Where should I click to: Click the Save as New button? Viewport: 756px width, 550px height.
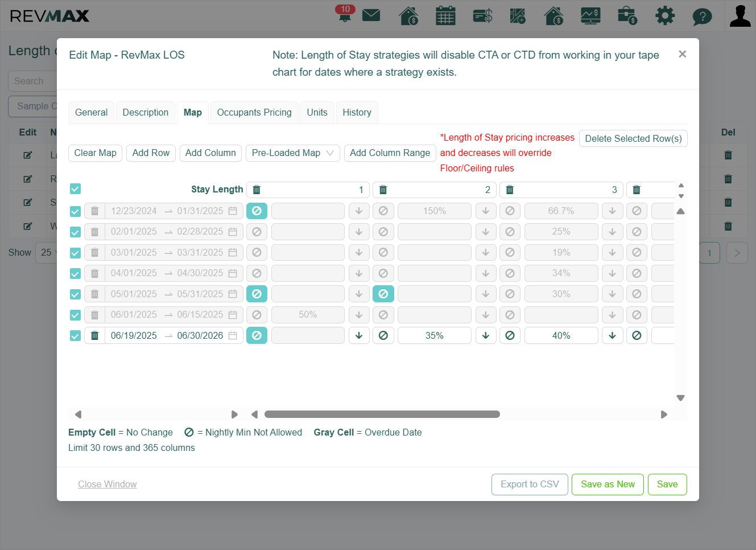coord(608,485)
